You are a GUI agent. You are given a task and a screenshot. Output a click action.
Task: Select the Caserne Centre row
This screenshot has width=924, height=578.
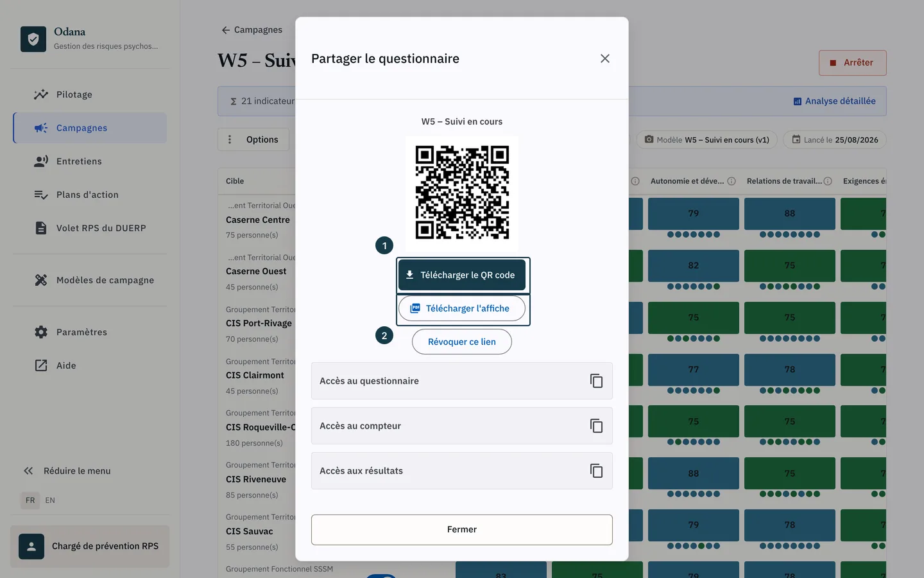(x=258, y=220)
